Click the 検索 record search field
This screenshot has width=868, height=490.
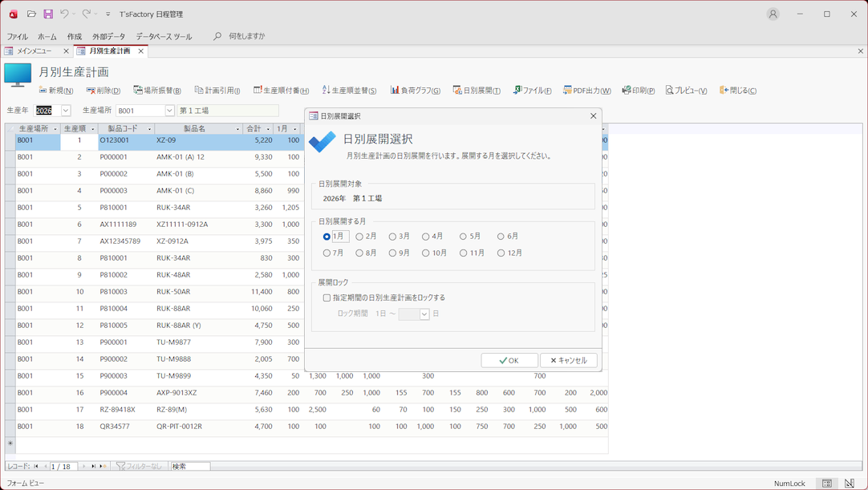point(189,466)
